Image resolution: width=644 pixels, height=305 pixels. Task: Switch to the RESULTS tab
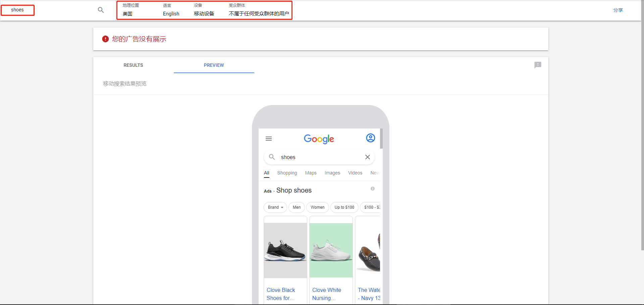[133, 65]
